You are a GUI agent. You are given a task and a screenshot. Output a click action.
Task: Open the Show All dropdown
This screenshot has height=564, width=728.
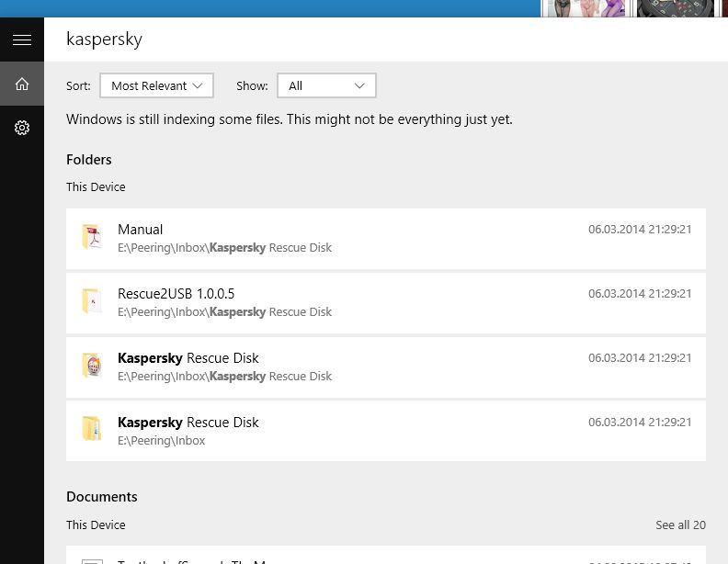pos(326,85)
